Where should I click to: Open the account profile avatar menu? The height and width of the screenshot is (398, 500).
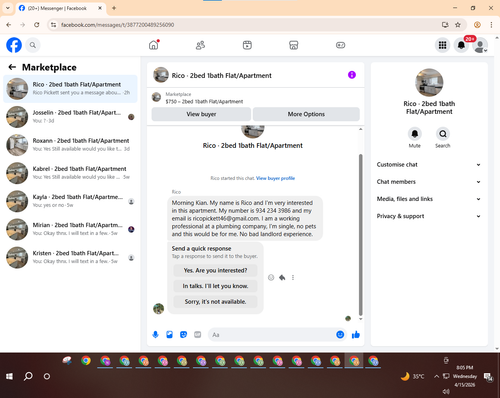480,45
